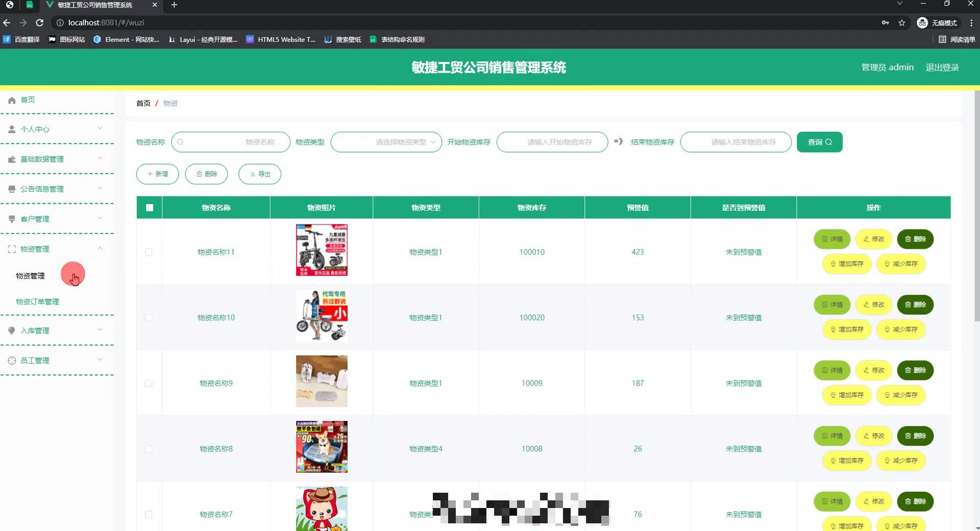
Task: Click the 个人中心 user icon
Action: pos(11,129)
